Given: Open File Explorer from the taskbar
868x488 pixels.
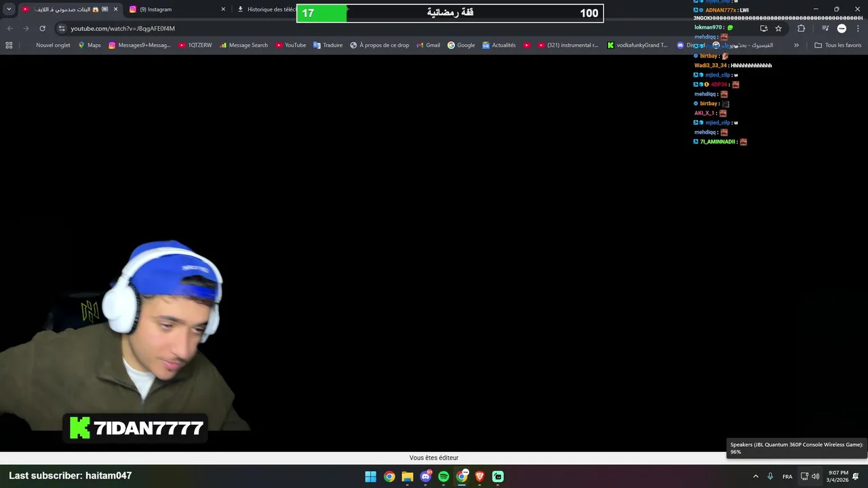Looking at the screenshot, I should [x=408, y=476].
